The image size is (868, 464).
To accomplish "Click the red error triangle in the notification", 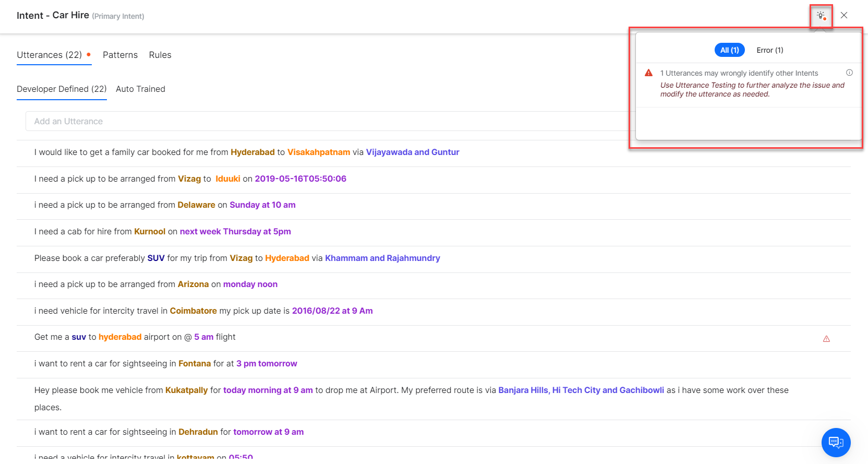I will tap(649, 73).
